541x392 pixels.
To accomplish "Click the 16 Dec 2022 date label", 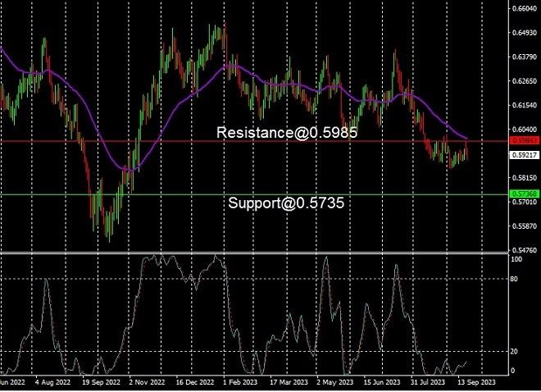I will click(195, 382).
